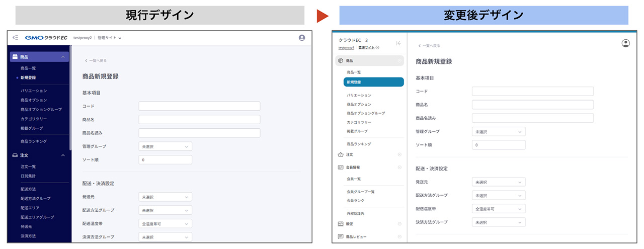Open 発送元 dropdown in new design
This screenshot has width=644, height=249.
click(x=499, y=182)
